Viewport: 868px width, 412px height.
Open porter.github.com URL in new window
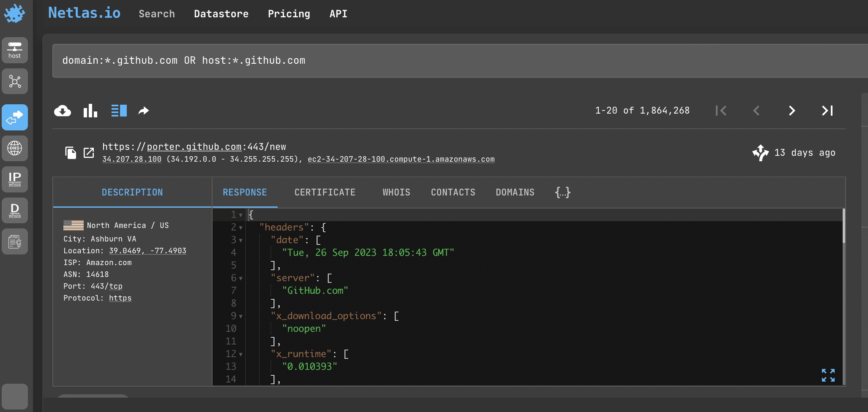tap(89, 153)
